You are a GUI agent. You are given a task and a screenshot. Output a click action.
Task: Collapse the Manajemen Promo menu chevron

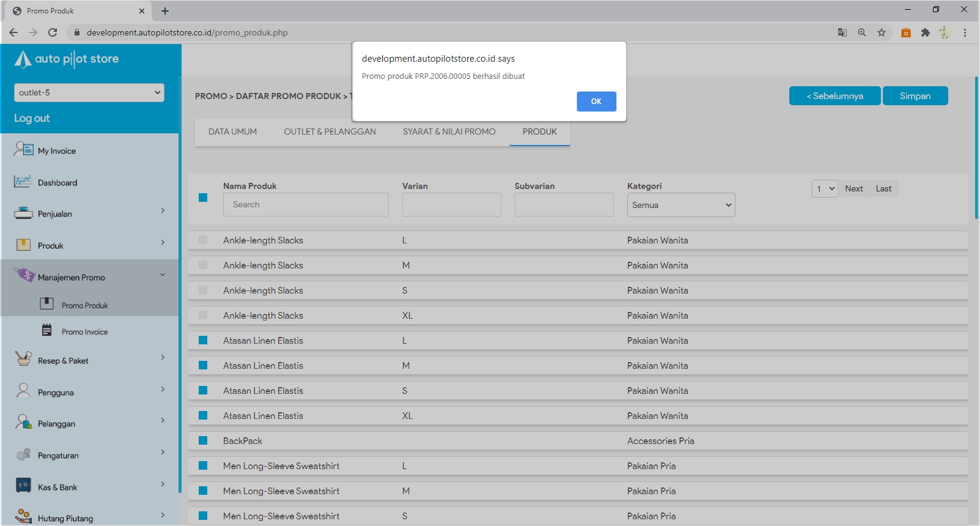coord(163,275)
